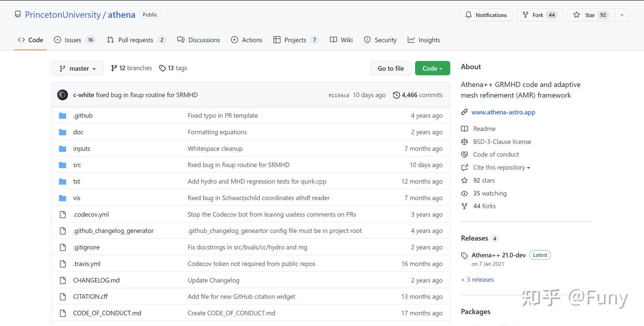
Task: Open the master branch dropdown
Action: point(77,68)
